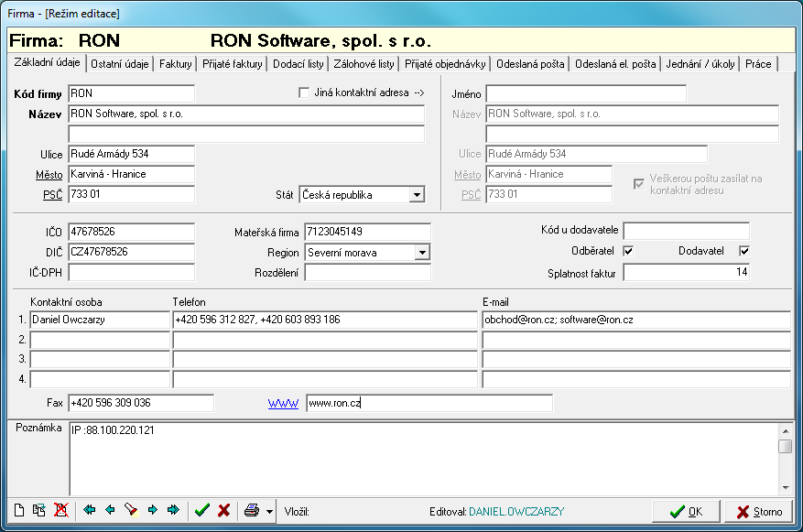Open the Přijaté faktury tab
Image resolution: width=803 pixels, height=532 pixels.
[x=232, y=64]
